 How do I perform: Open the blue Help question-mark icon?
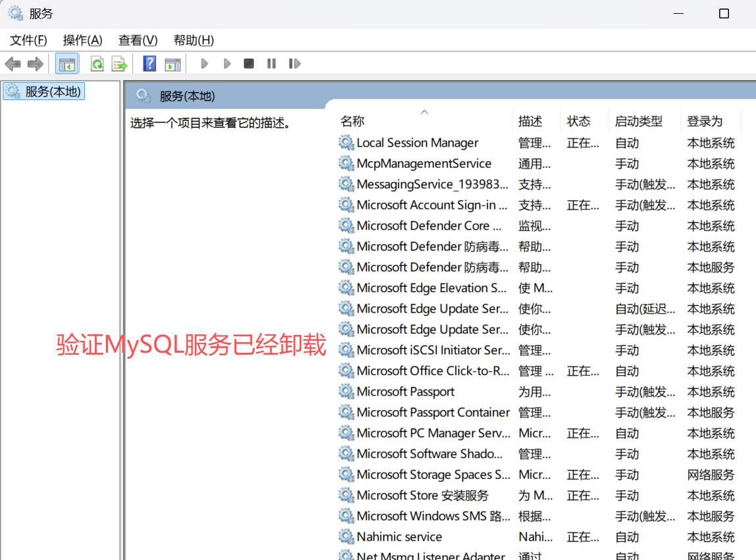(149, 64)
